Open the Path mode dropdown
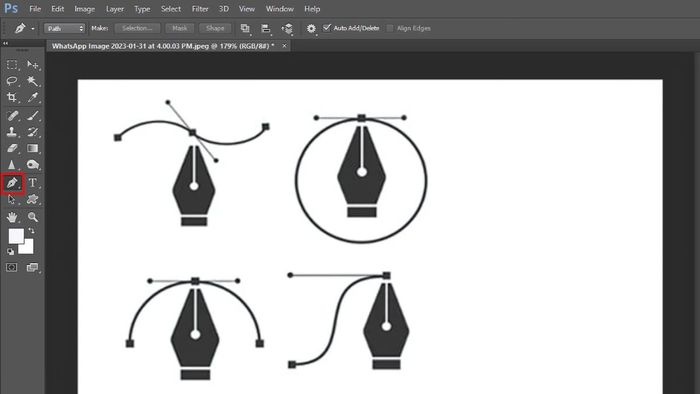700x394 pixels. point(64,29)
